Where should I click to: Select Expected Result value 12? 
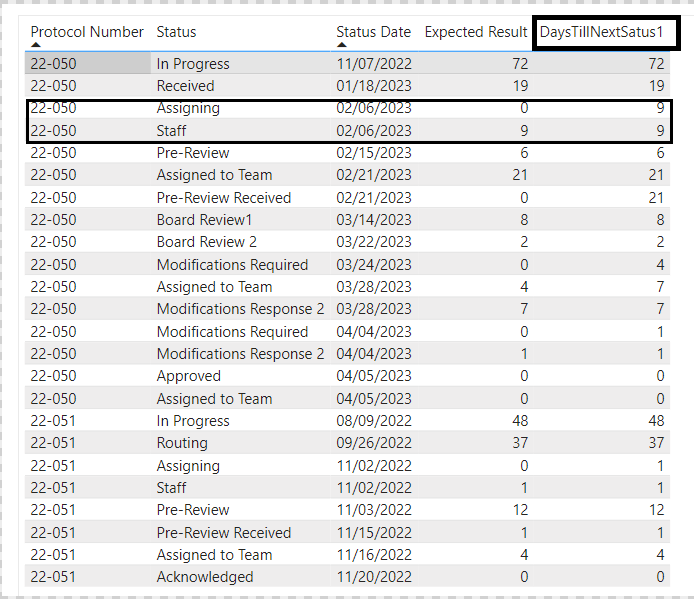520,510
